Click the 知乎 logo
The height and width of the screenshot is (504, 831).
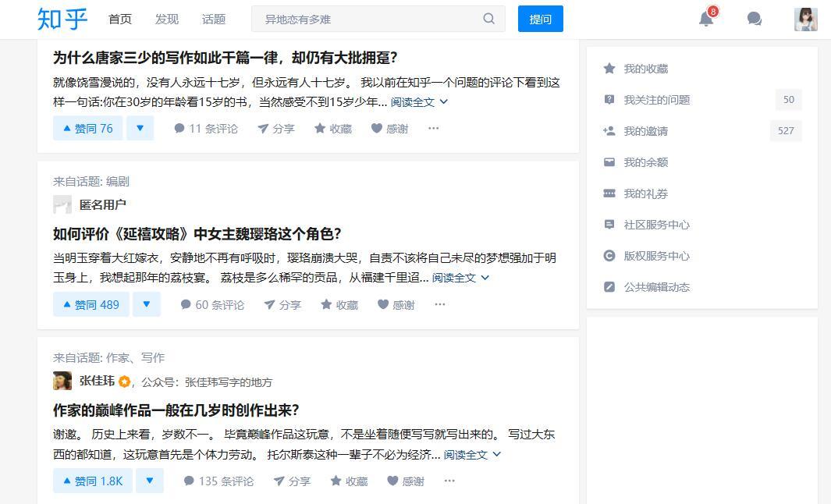pos(61,19)
